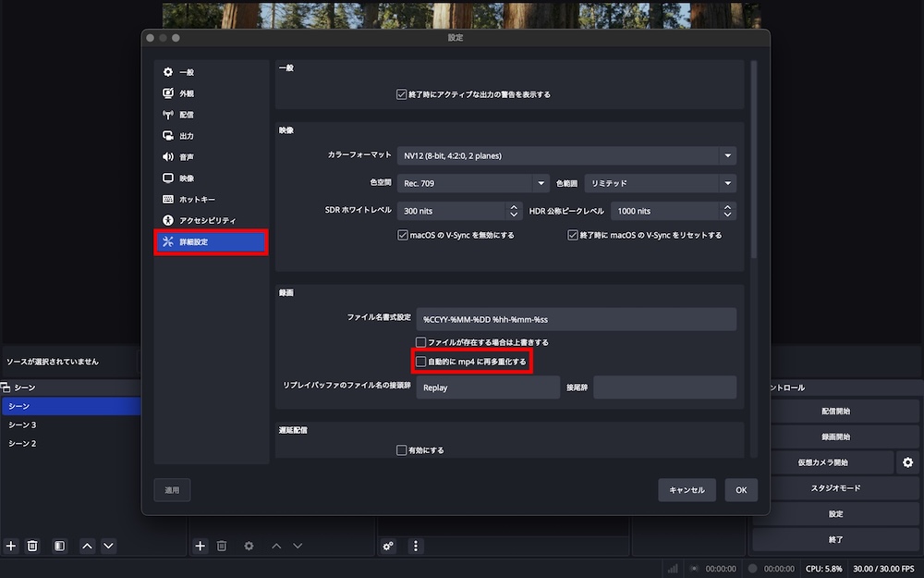This screenshot has height=578, width=924.
Task: Open the 色空間 Rec. 709 dropdown
Action: pos(473,183)
